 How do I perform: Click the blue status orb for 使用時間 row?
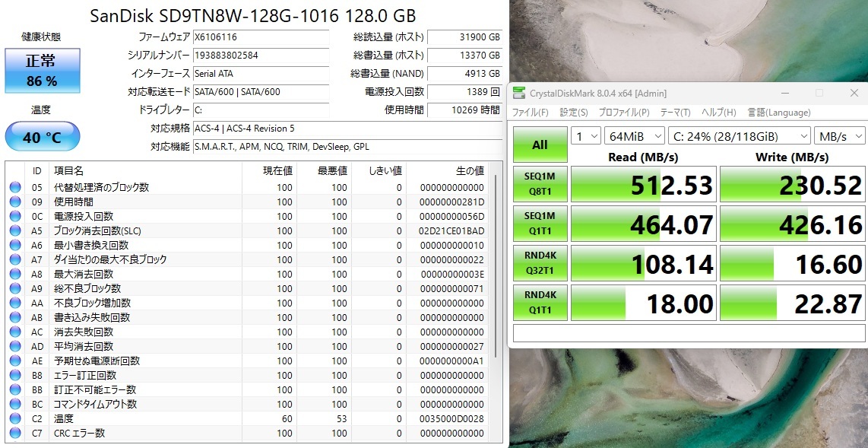coord(15,202)
